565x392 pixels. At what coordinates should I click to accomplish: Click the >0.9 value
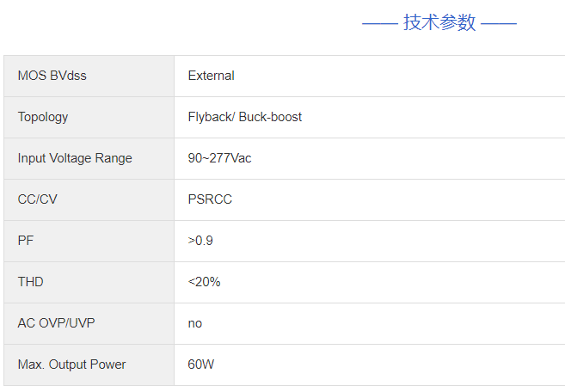pyautogui.click(x=200, y=241)
